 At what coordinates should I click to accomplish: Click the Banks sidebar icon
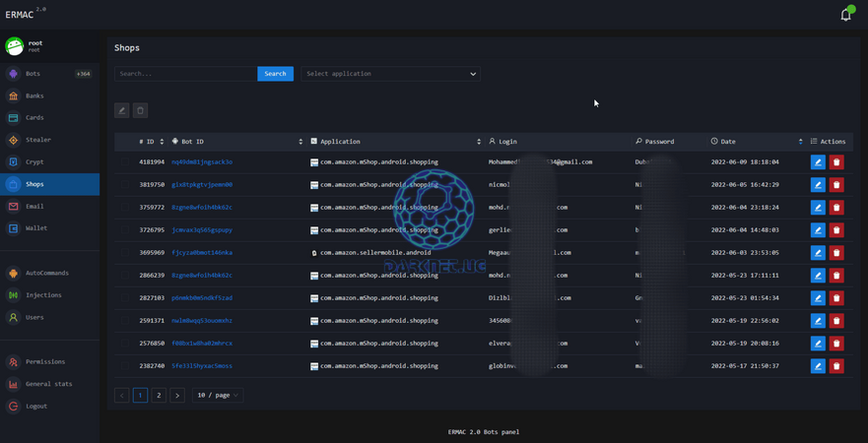(13, 95)
